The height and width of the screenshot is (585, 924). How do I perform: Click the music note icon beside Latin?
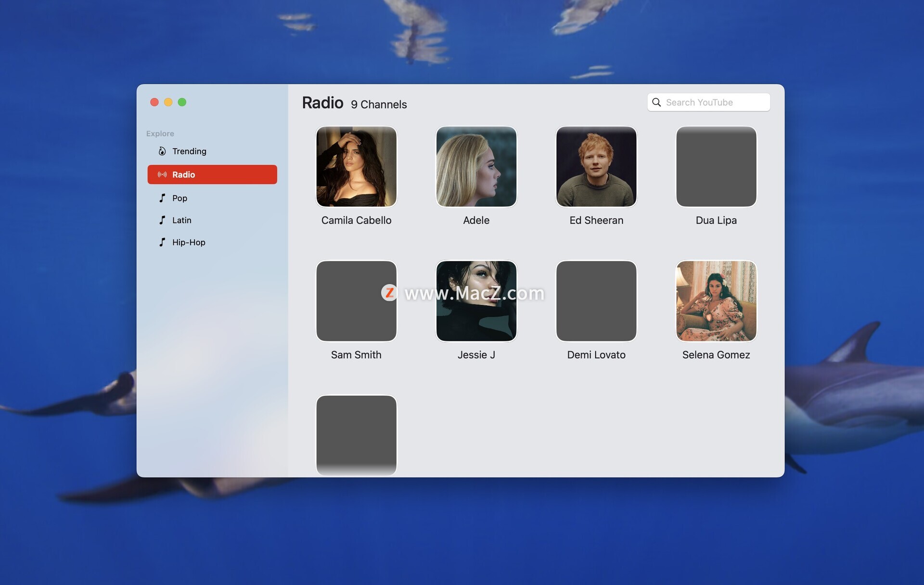click(x=162, y=220)
